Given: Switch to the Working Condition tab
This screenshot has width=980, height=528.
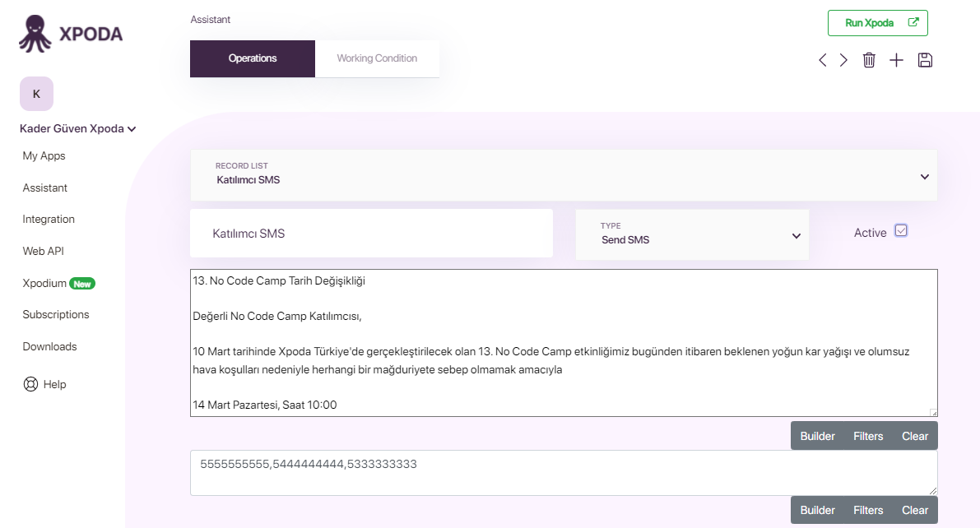Looking at the screenshot, I should [x=377, y=58].
